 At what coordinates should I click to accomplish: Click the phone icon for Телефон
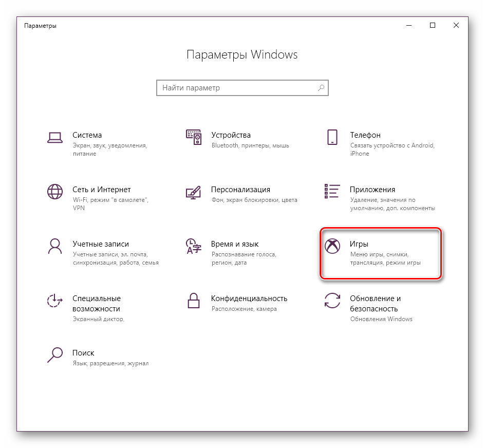pos(332,137)
